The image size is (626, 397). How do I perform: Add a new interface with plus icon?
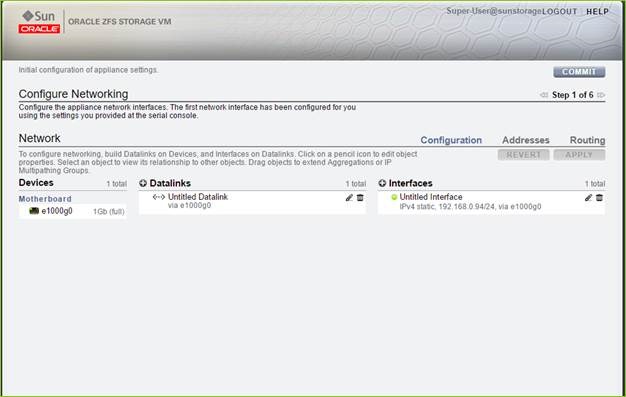tap(382, 183)
